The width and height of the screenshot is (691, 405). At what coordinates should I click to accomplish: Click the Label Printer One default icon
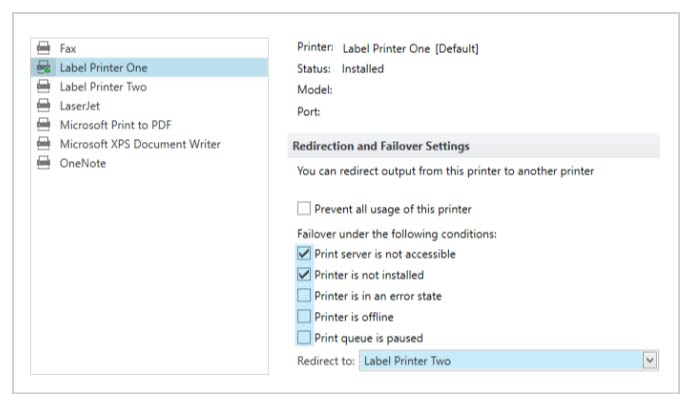coord(43,67)
